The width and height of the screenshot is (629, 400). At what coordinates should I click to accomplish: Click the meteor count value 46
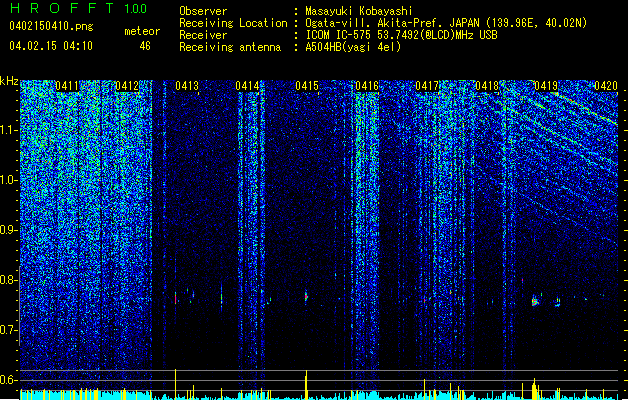145,46
